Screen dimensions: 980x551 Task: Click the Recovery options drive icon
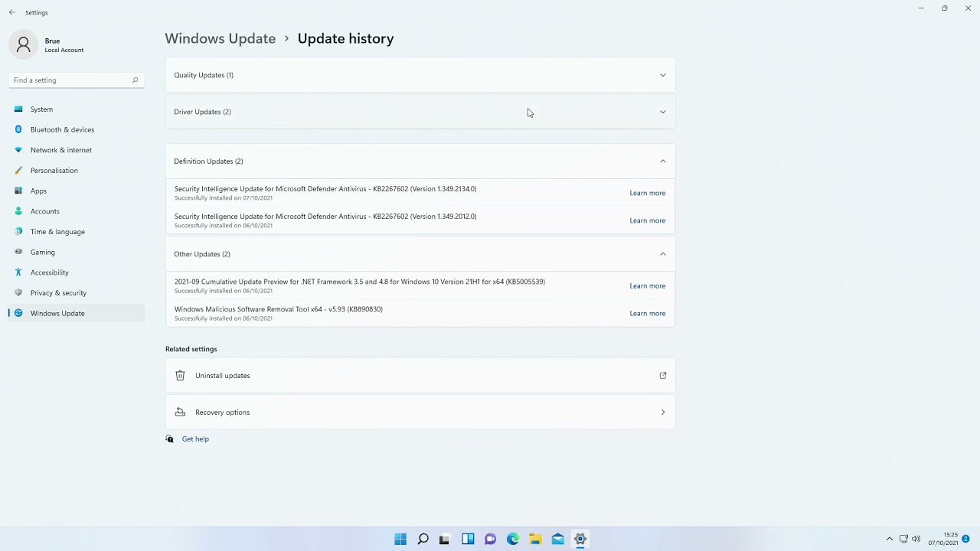(x=180, y=412)
